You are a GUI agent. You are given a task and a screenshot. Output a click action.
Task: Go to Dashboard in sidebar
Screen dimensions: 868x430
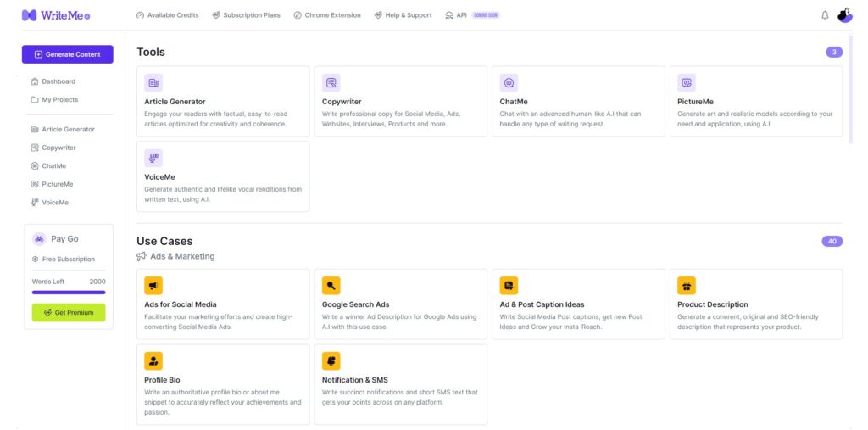[x=53, y=81]
